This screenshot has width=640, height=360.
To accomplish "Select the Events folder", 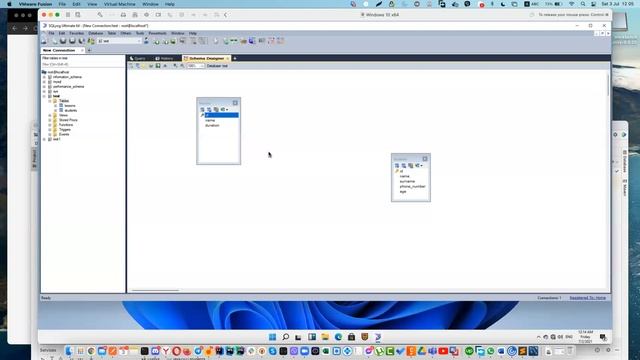I will [x=64, y=134].
